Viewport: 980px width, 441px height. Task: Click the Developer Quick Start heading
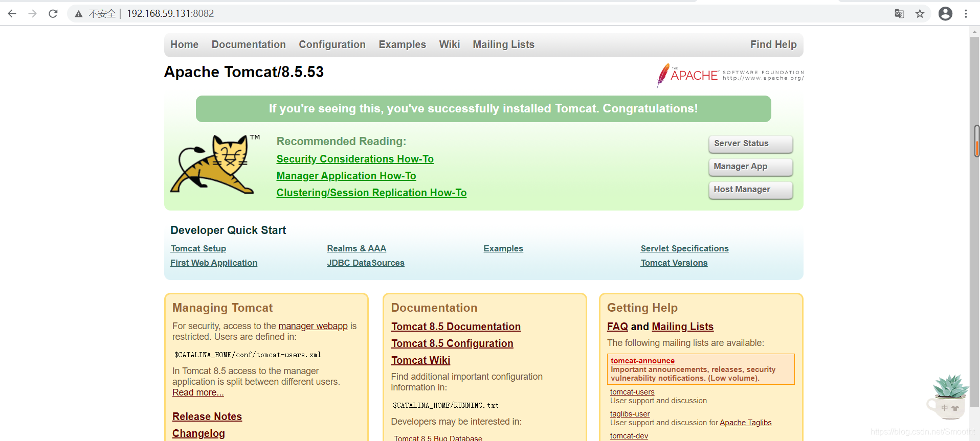click(x=228, y=230)
